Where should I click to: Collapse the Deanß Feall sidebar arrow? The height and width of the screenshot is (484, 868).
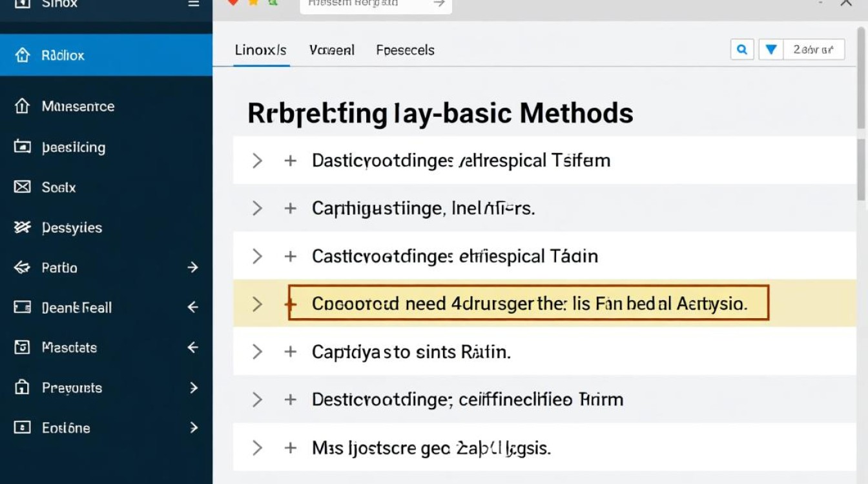click(x=192, y=308)
